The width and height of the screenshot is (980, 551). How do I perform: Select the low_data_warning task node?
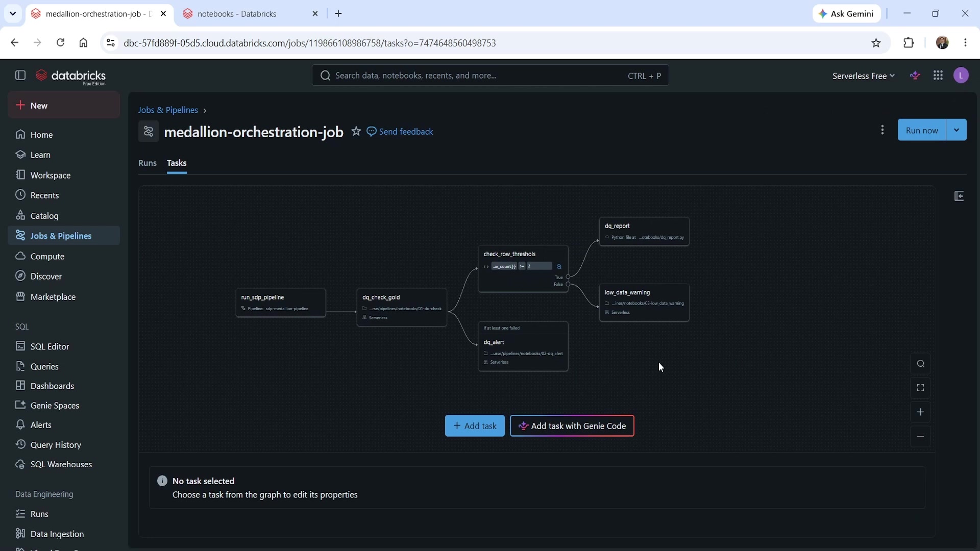(644, 303)
